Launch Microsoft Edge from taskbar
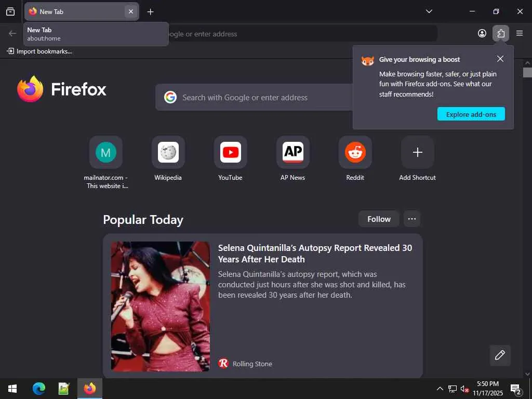This screenshot has height=399, width=532. (x=38, y=389)
